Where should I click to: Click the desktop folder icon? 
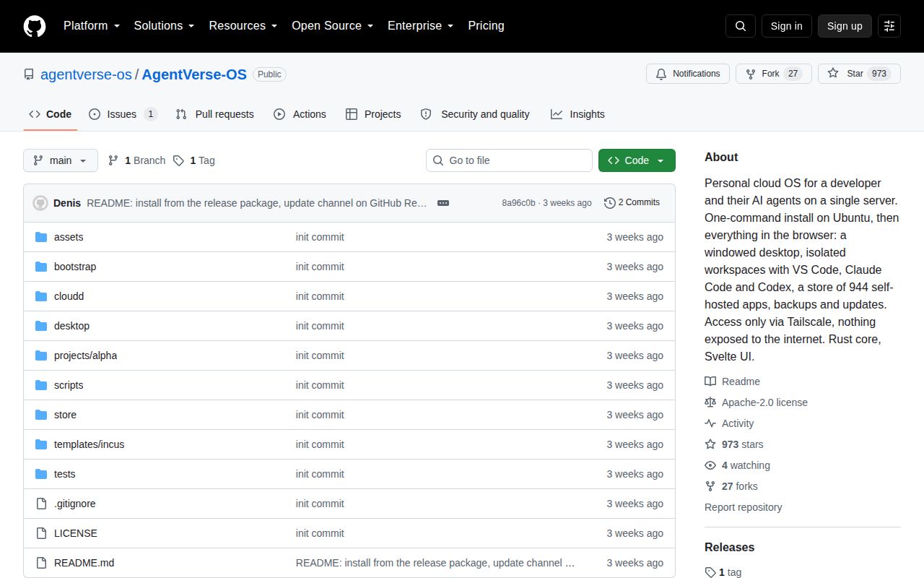pos(41,326)
